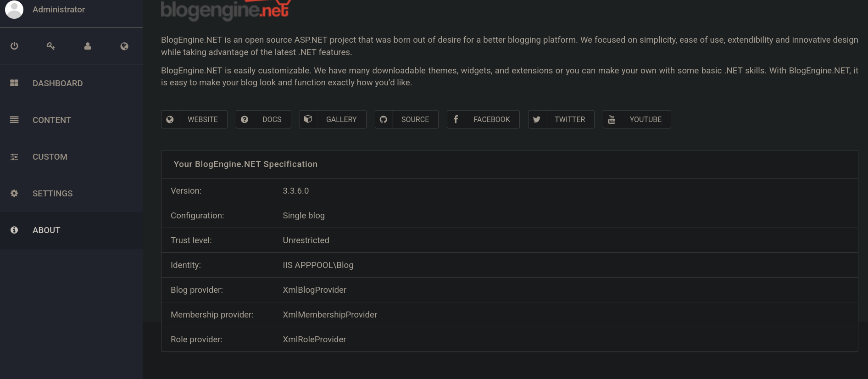This screenshot has width=868, height=379.
Task: Click the Custom sliders icon
Action: [x=14, y=156]
